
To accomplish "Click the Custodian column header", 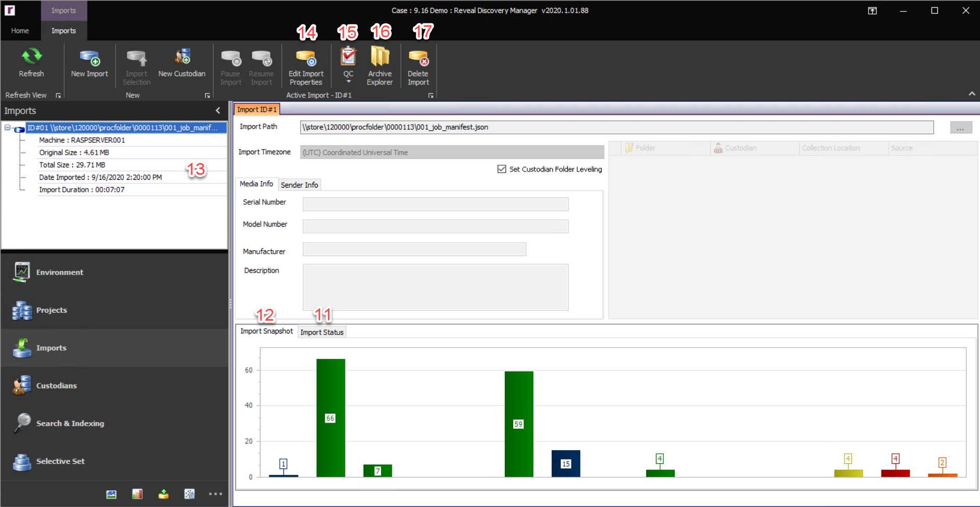I will tap(754, 148).
